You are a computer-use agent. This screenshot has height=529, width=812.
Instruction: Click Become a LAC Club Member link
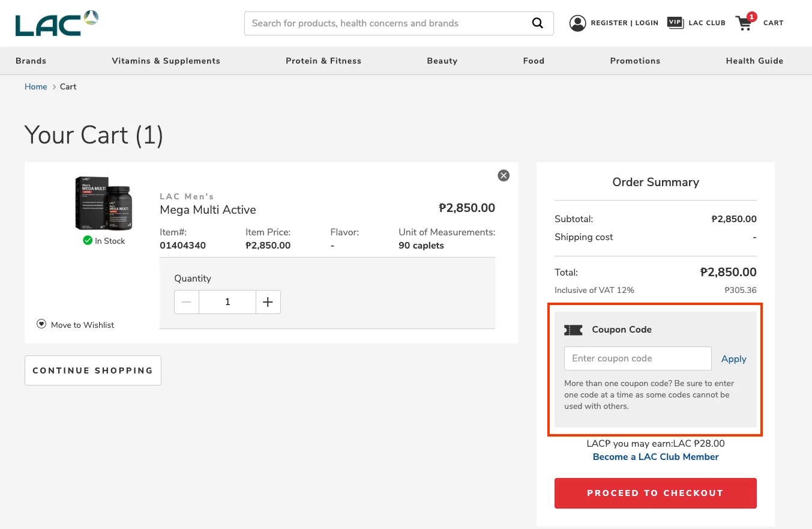tap(655, 457)
